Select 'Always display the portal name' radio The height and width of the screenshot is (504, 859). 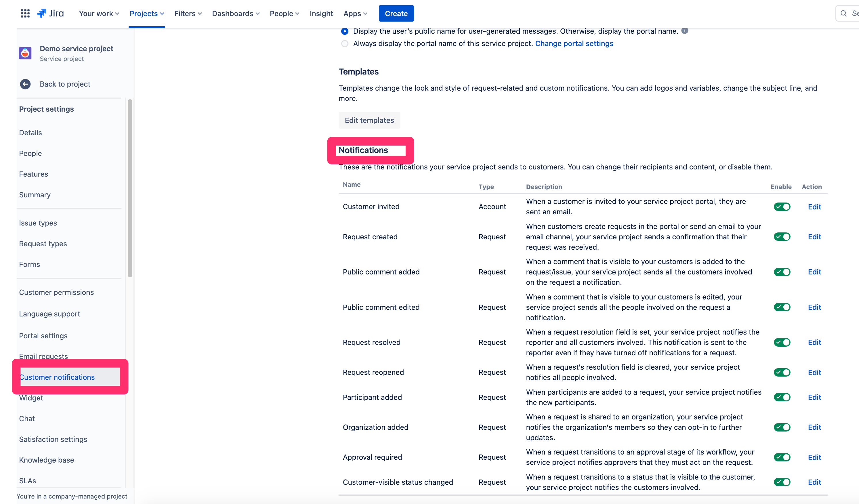(345, 44)
